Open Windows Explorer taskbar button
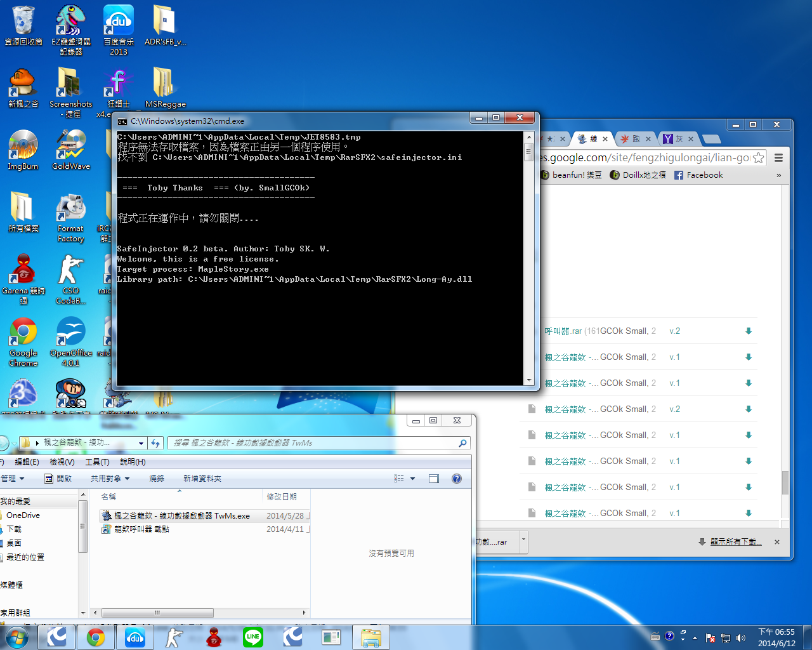The image size is (812, 650). [x=371, y=637]
